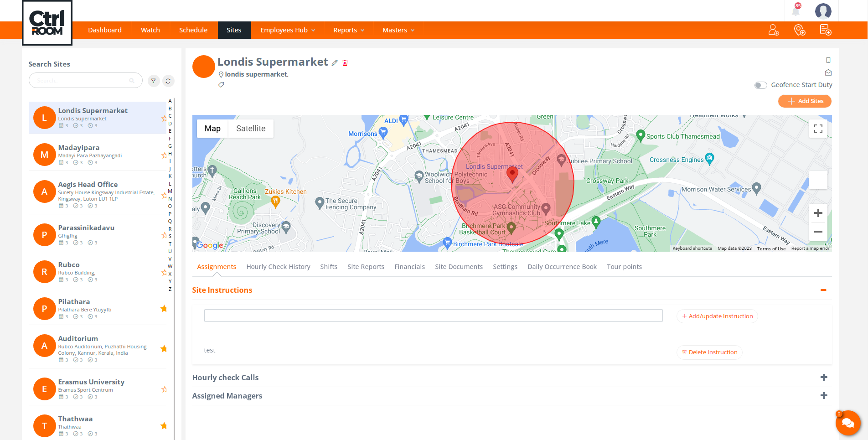Open the Watch menu
The image size is (868, 440).
click(x=150, y=30)
